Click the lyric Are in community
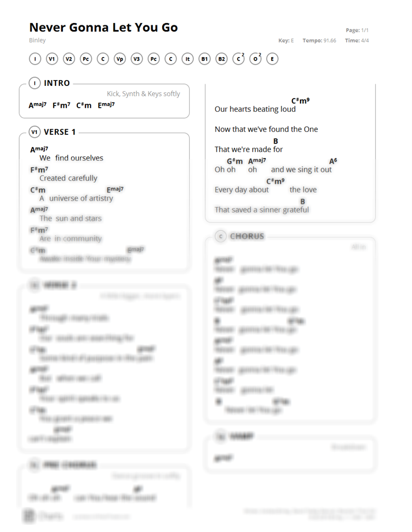The image size is (412, 532). (70, 239)
